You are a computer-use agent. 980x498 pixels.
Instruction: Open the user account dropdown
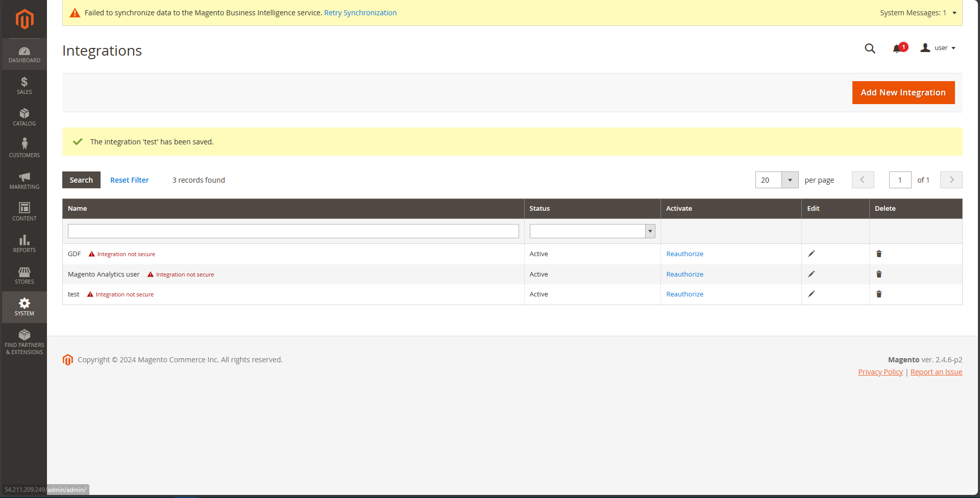[x=938, y=48]
